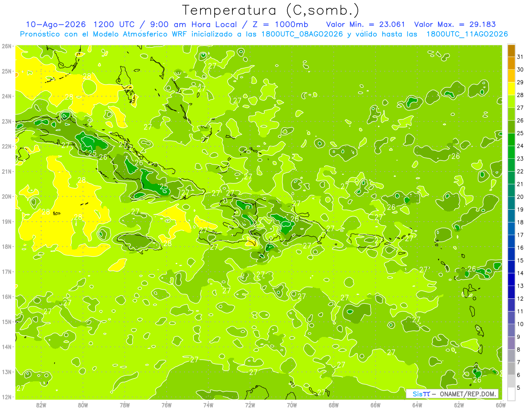This screenshot has height=411, width=532.
Task: Click the "74W" longitude axis label
Action: pyautogui.click(x=208, y=405)
